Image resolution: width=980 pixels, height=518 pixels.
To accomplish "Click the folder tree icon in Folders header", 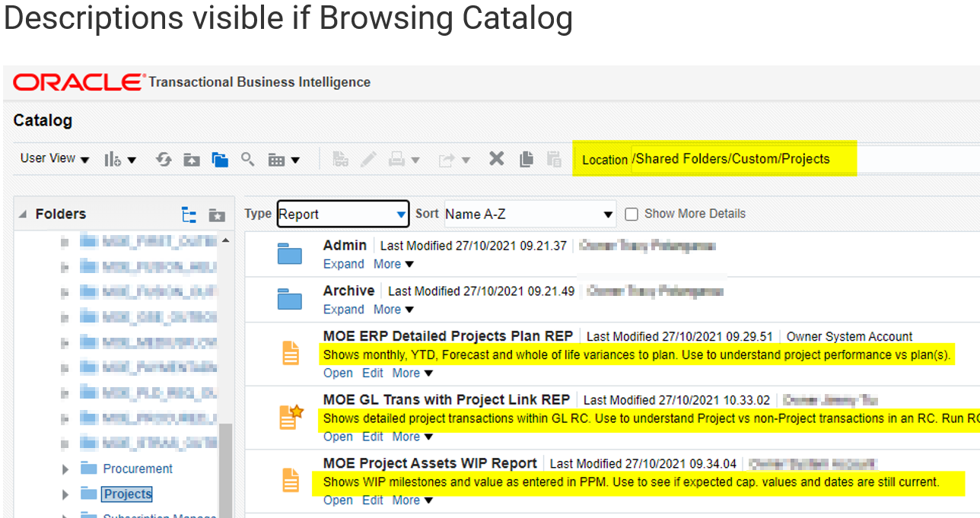I will click(x=189, y=215).
